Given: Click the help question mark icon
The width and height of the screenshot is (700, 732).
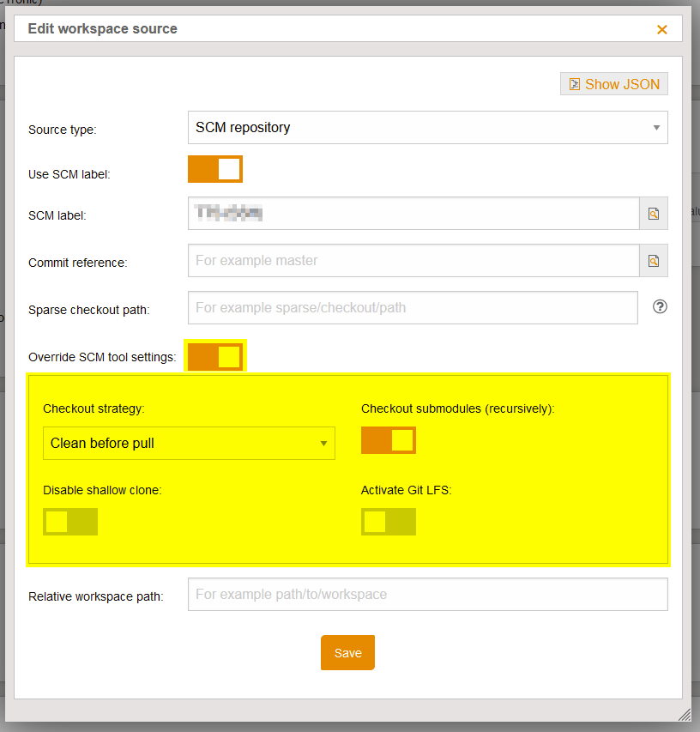Looking at the screenshot, I should click(x=660, y=306).
